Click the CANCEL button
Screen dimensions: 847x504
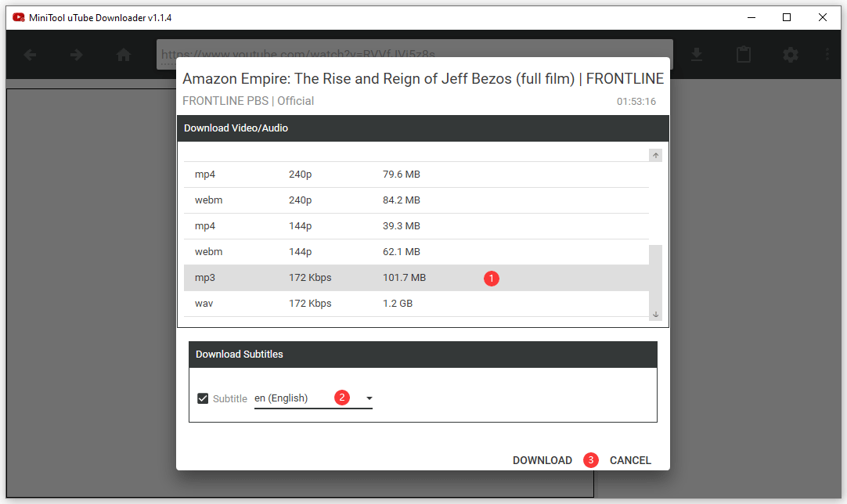coord(630,460)
